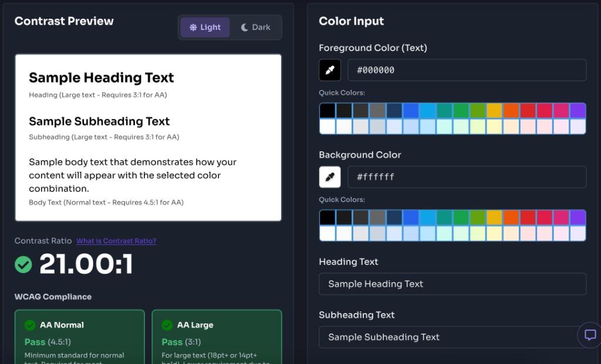601x364 pixels.
Task: Click the Sample Heading Text preview heading
Action: point(101,78)
